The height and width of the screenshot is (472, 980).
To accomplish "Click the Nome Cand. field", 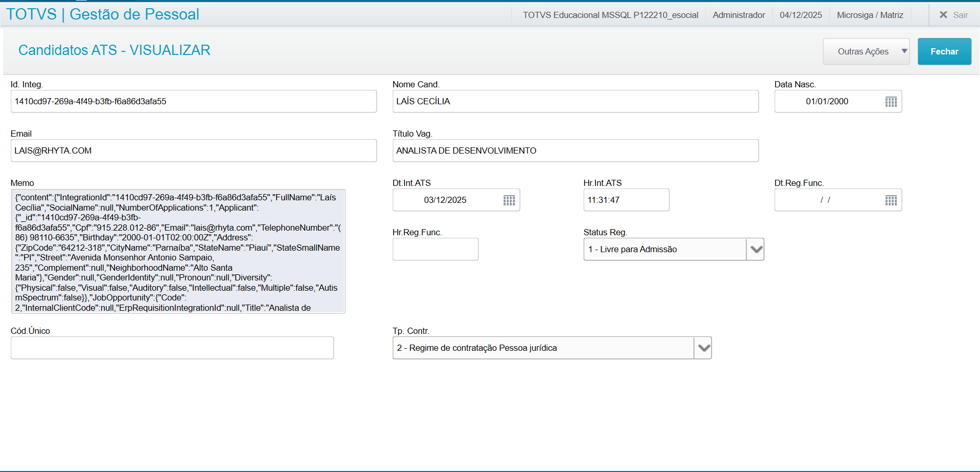I will coord(575,102).
